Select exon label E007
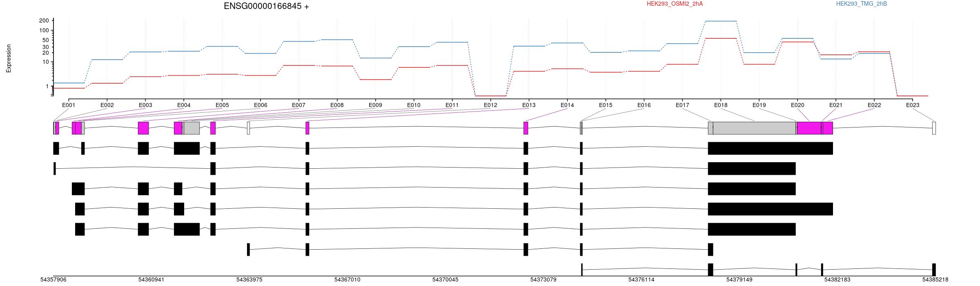The image size is (980, 286). [298, 105]
